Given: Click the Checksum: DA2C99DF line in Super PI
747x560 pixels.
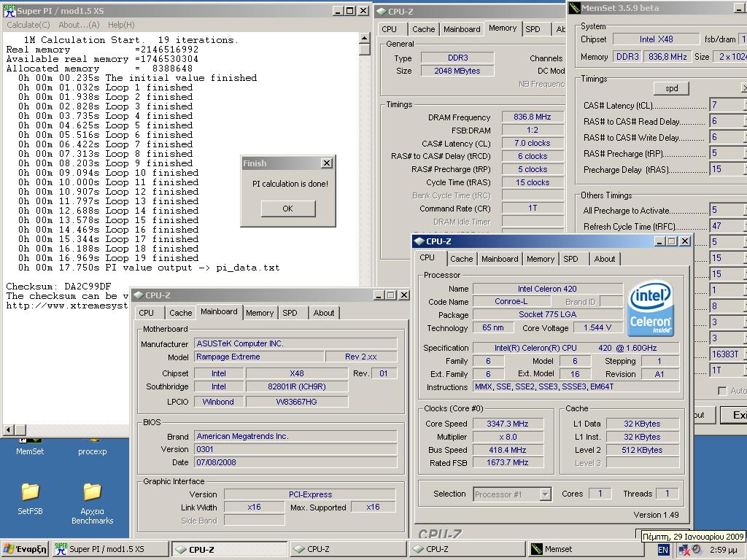Looking at the screenshot, I should [x=58, y=286].
